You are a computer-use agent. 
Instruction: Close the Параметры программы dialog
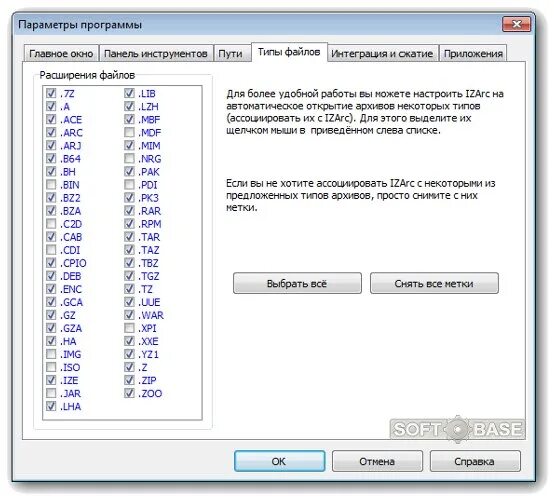tap(517, 24)
